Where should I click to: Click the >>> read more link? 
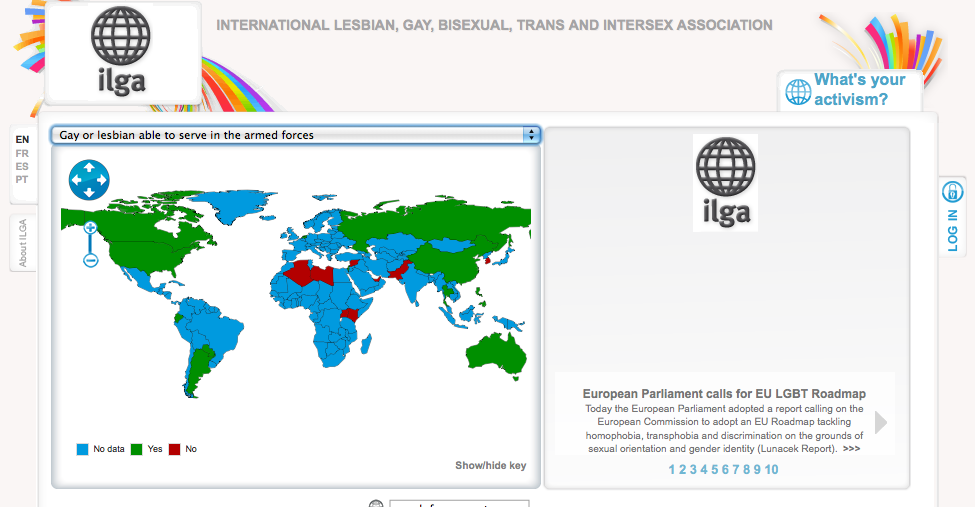(x=851, y=449)
